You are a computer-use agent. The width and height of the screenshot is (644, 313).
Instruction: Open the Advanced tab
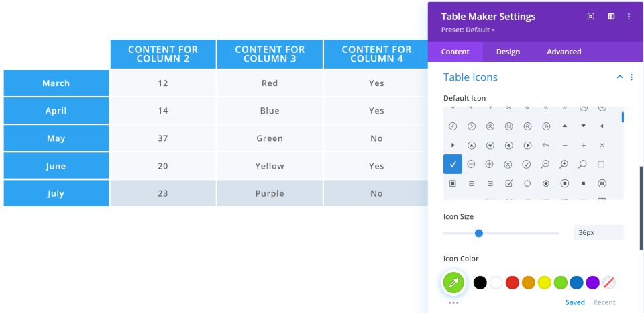pyautogui.click(x=563, y=52)
